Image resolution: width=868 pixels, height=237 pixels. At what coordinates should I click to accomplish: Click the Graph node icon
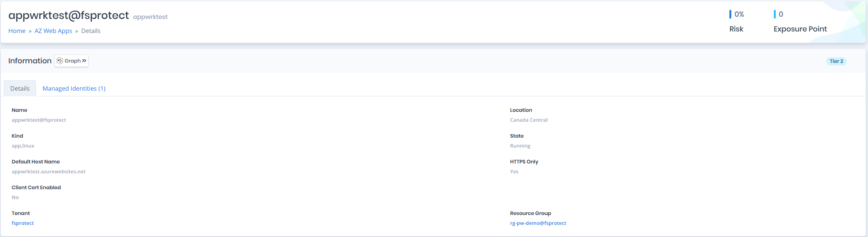pos(60,61)
